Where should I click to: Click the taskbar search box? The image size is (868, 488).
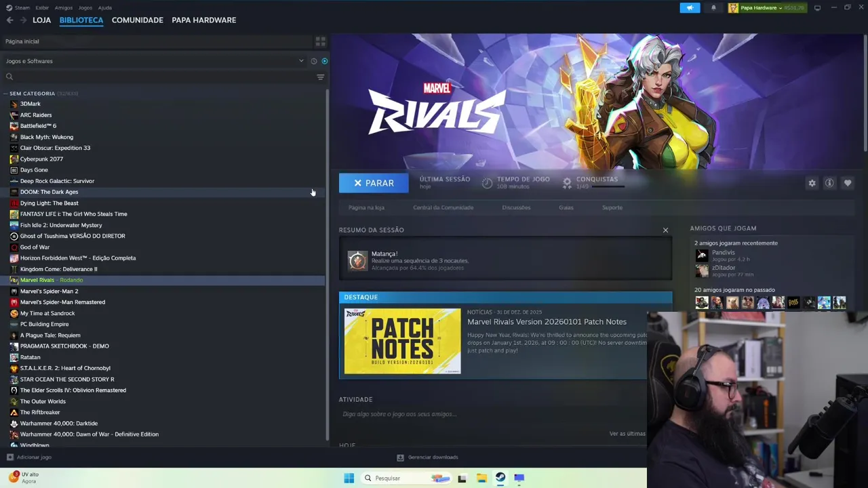tap(406, 478)
